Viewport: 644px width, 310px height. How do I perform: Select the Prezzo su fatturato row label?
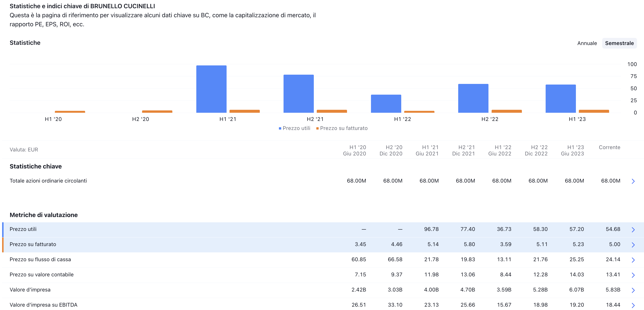[x=33, y=244]
